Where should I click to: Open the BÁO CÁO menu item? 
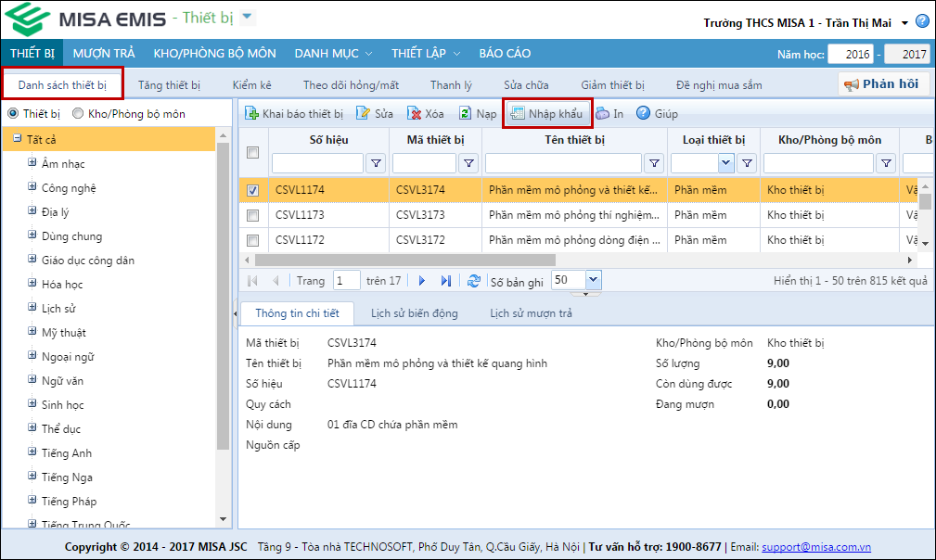[x=505, y=53]
